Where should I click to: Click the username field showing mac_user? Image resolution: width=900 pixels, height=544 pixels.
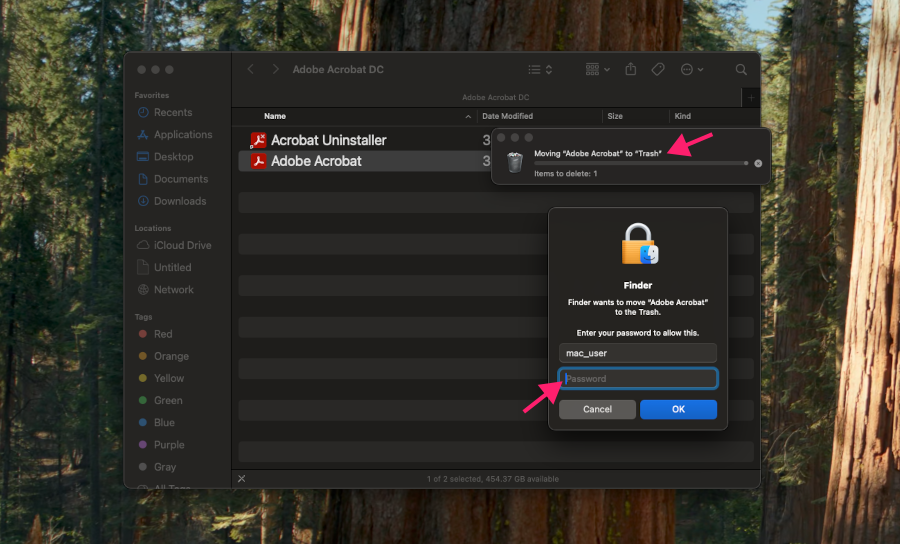(x=638, y=353)
